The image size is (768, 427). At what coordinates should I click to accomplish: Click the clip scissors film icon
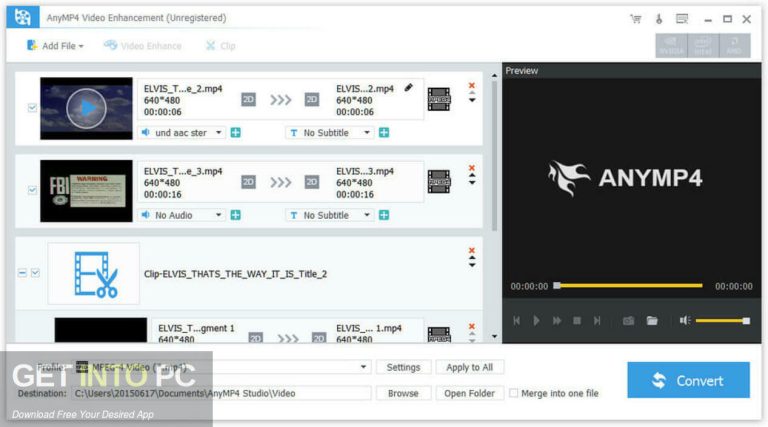point(95,274)
